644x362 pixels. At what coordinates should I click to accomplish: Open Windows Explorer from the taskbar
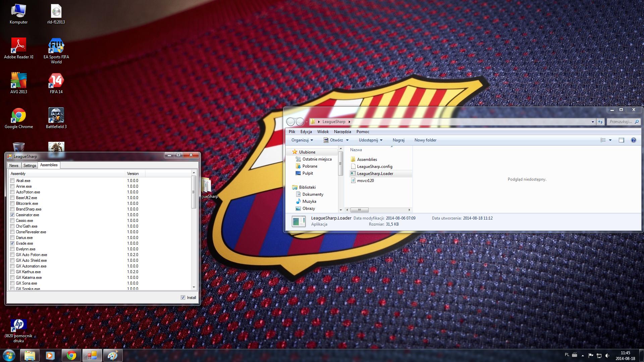point(30,355)
